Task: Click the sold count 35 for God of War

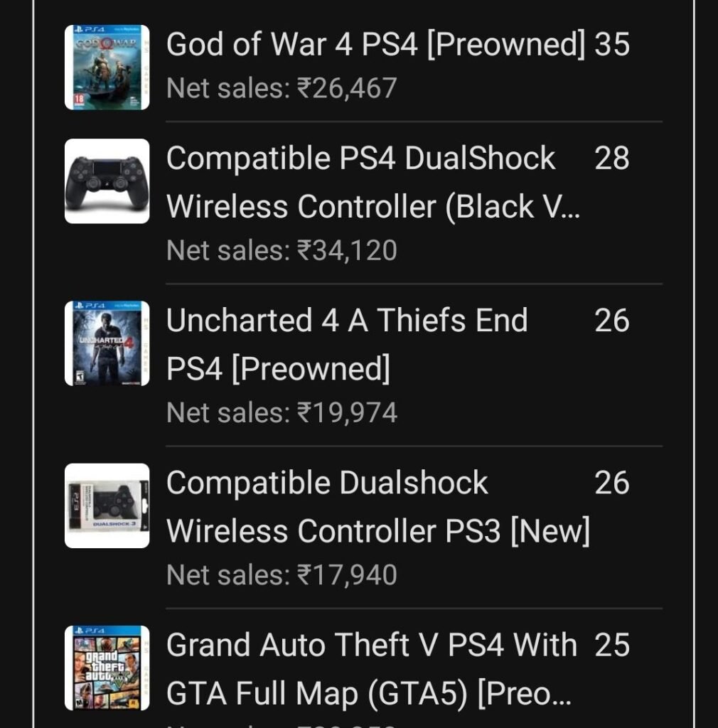Action: [x=612, y=45]
